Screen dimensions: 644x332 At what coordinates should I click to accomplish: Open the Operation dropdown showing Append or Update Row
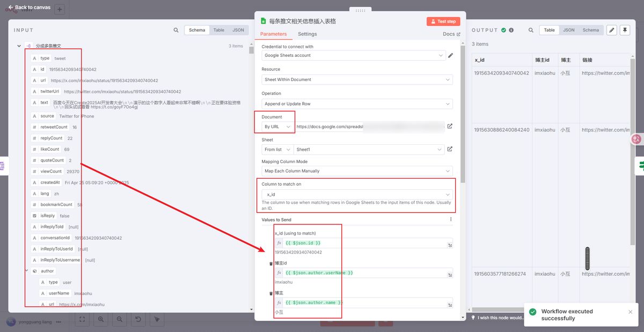click(x=356, y=103)
